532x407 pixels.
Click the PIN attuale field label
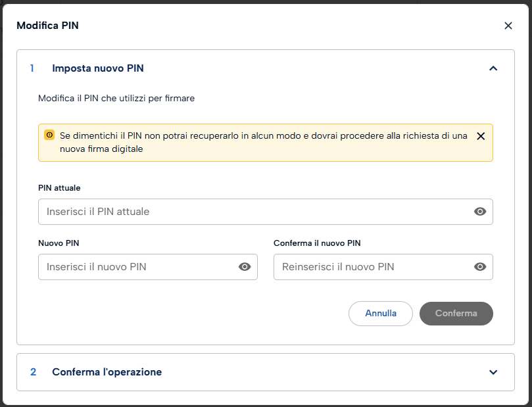[59, 188]
